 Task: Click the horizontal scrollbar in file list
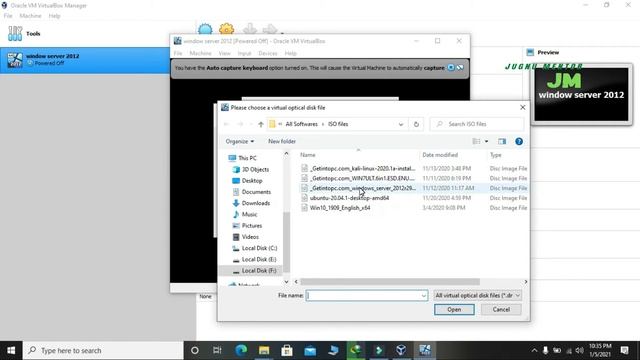pyautogui.click(x=390, y=282)
